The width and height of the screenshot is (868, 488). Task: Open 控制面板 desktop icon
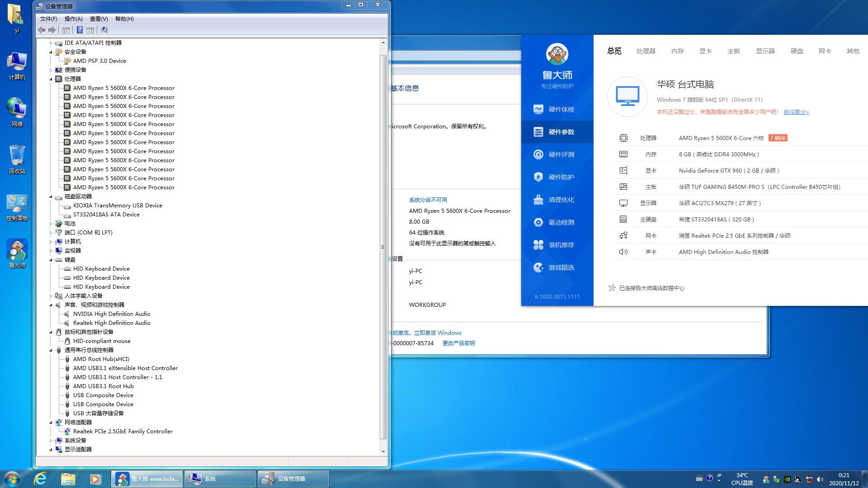(17, 208)
